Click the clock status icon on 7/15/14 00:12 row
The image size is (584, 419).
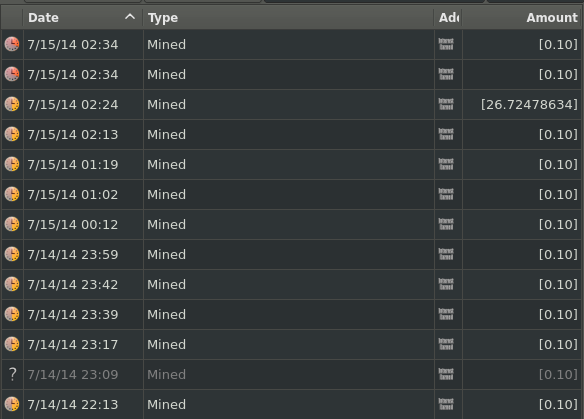click(x=12, y=224)
